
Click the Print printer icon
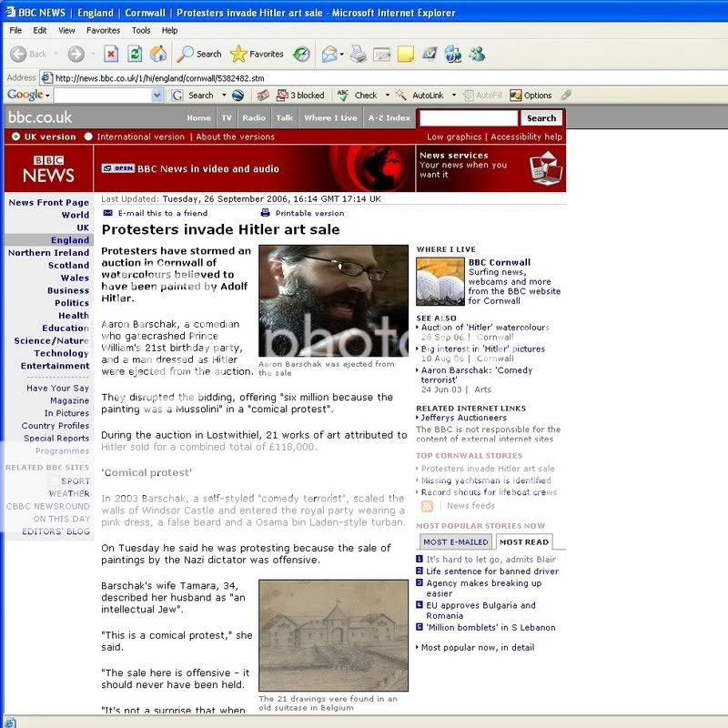click(359, 54)
